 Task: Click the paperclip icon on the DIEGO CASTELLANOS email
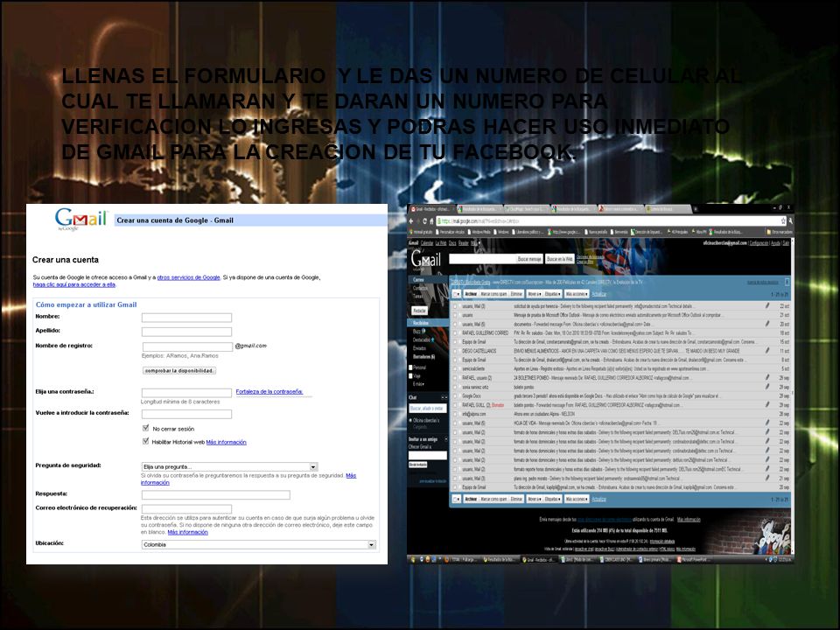point(767,351)
